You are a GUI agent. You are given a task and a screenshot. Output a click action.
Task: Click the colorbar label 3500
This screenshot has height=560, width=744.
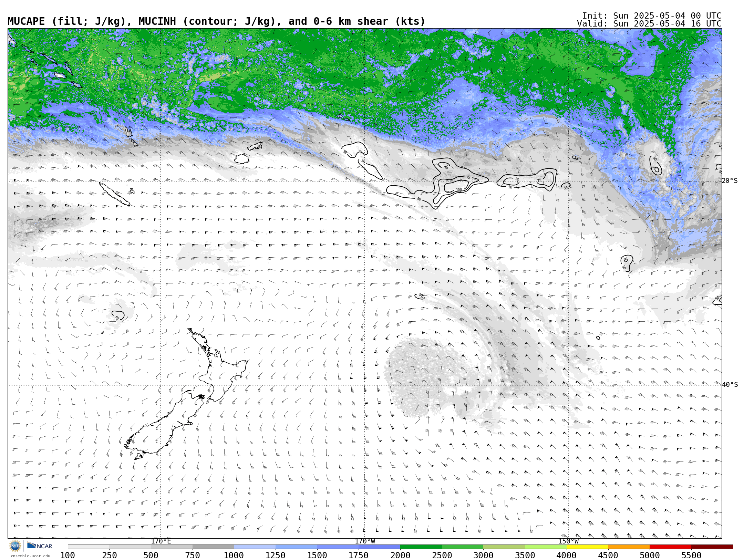pyautogui.click(x=525, y=556)
